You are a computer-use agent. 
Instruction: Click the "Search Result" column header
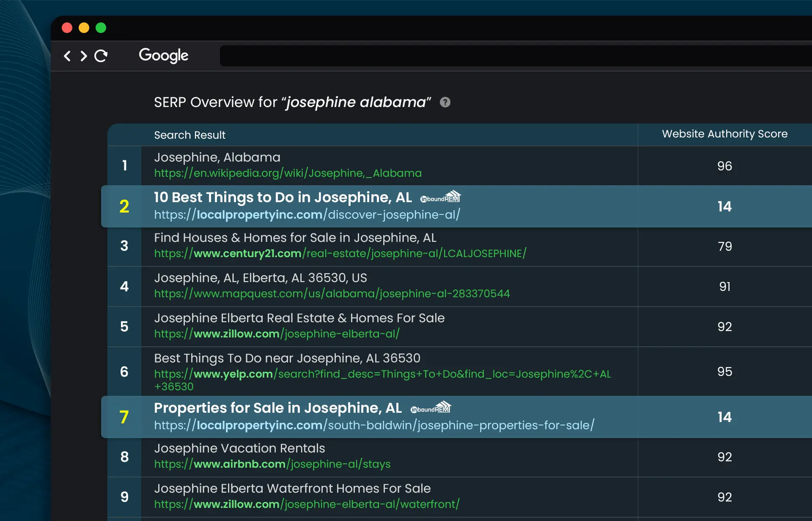[190, 135]
